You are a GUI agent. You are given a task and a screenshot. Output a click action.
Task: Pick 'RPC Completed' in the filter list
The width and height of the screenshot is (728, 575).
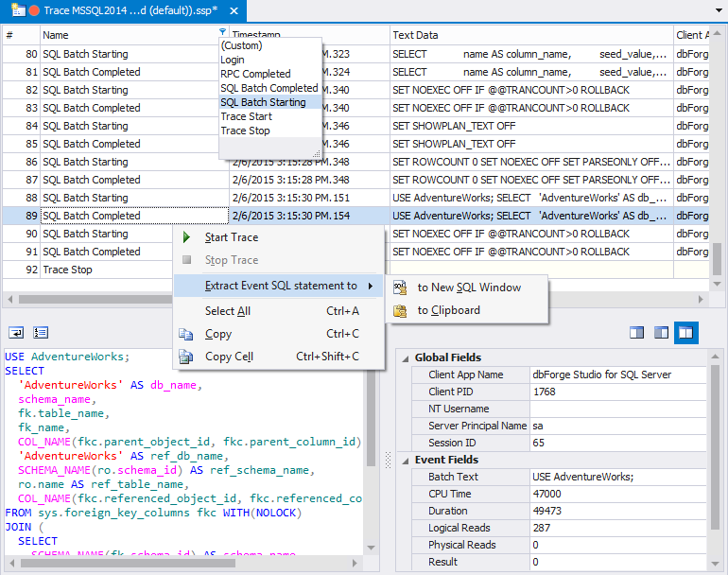click(x=255, y=74)
